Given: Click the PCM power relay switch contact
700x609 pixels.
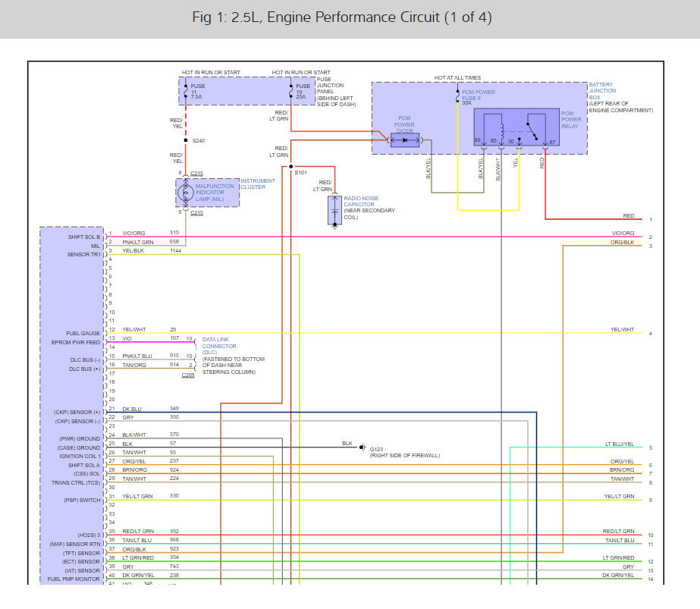Looking at the screenshot, I should click(532, 130).
